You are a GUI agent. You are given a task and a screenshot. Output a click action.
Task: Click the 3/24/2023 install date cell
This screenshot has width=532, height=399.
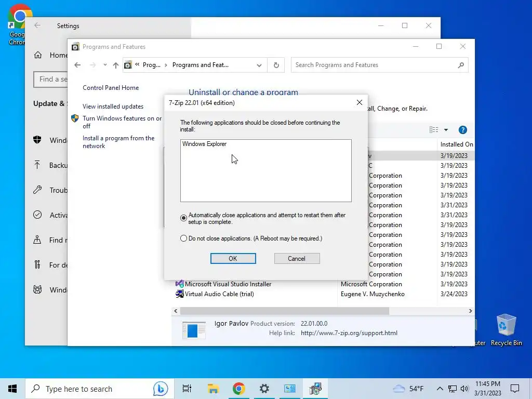coord(454,294)
